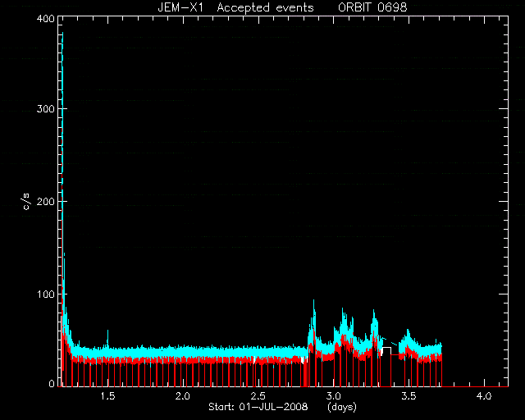Click the cyan peak near day 2.87
This screenshot has height=420, width=525.
(313, 303)
